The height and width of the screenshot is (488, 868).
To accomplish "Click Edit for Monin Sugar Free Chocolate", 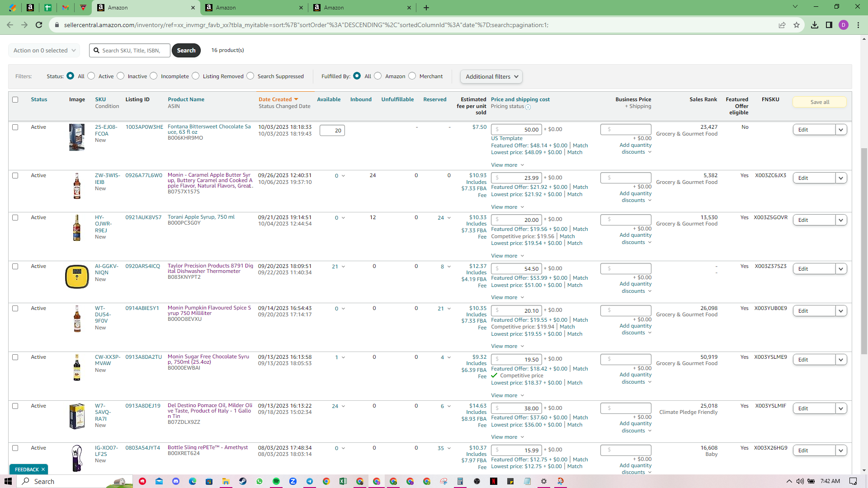I will coord(814,360).
